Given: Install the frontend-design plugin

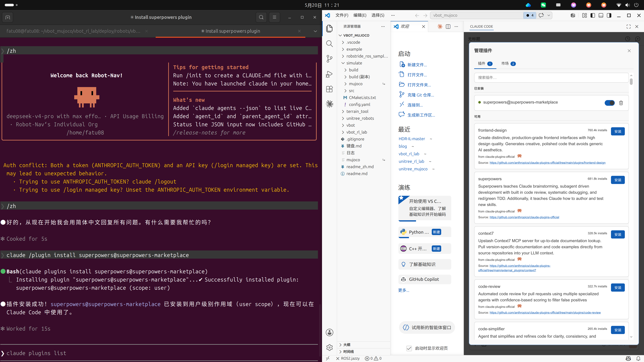Looking at the screenshot, I should 618,131.
